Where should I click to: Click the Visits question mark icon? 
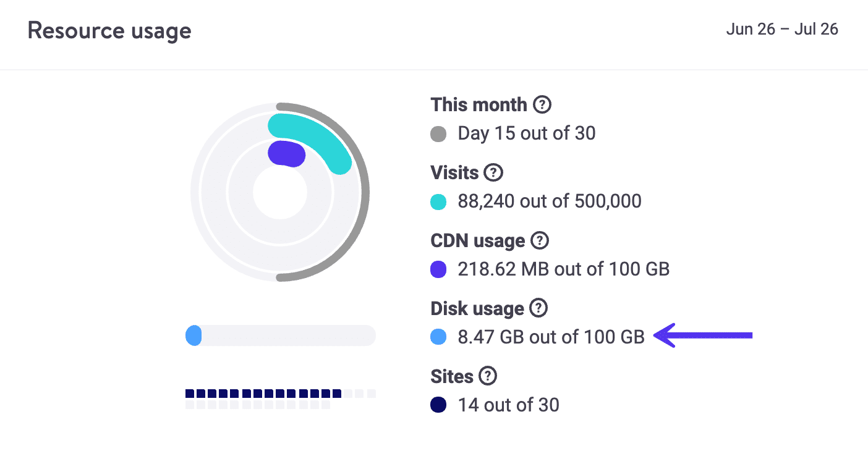[x=493, y=173]
